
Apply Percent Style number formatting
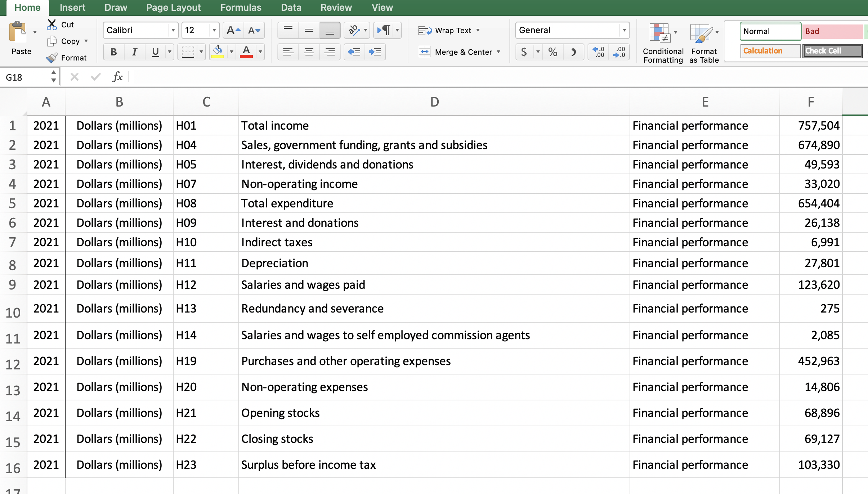click(552, 52)
